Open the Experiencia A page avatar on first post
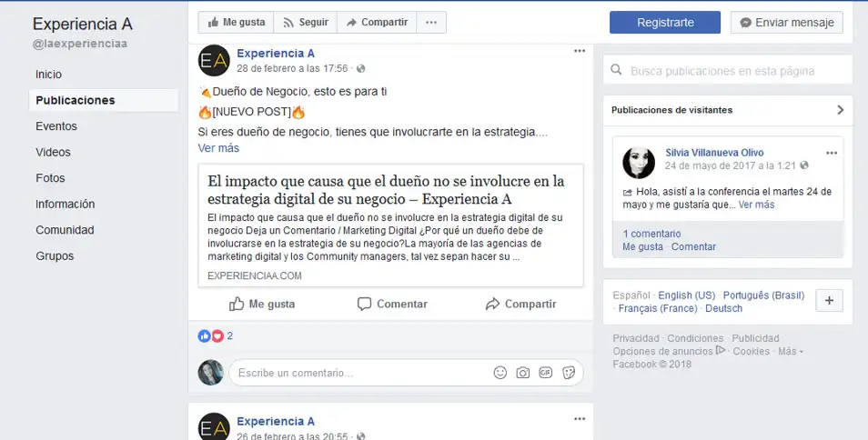Image resolution: width=868 pixels, height=440 pixels. (214, 60)
